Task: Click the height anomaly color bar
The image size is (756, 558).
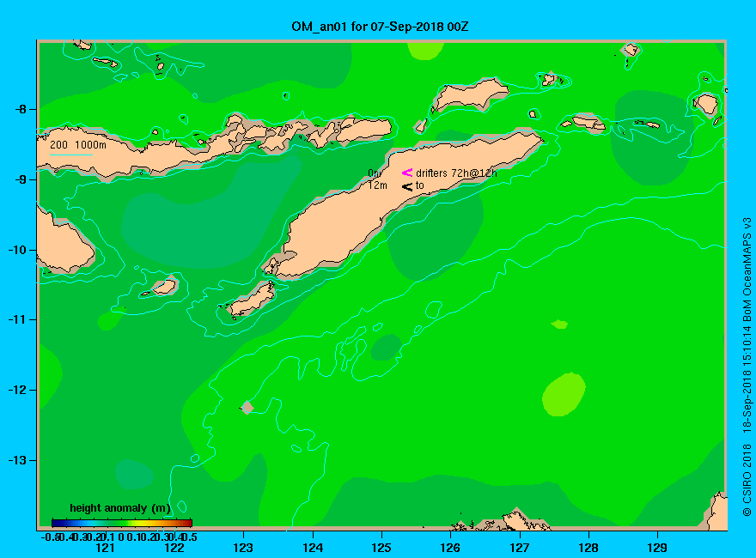Action: point(122,523)
